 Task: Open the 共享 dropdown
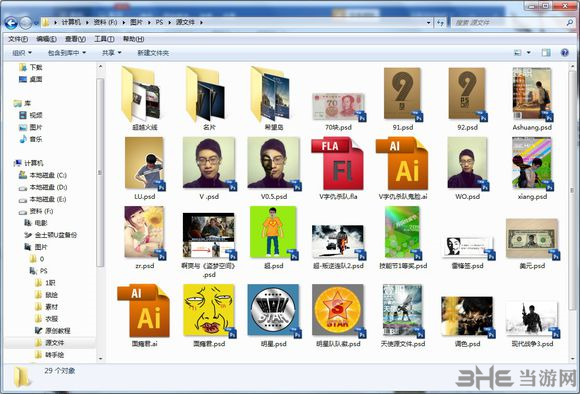(x=111, y=53)
